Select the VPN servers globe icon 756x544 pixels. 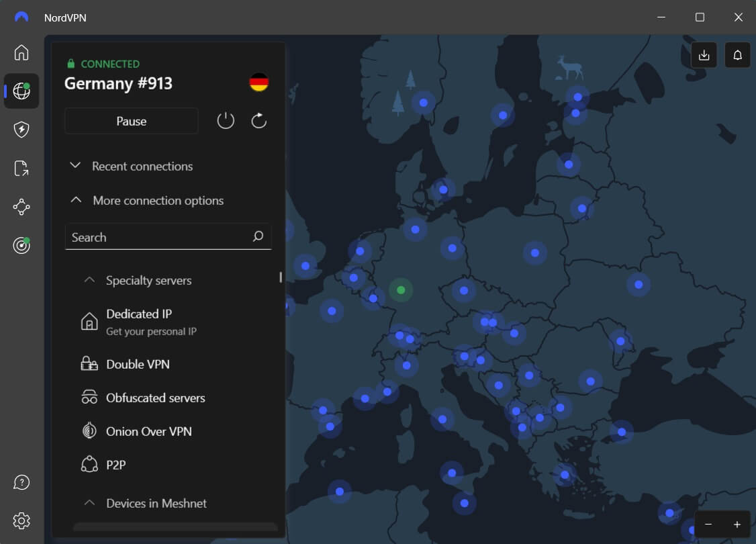tap(21, 91)
